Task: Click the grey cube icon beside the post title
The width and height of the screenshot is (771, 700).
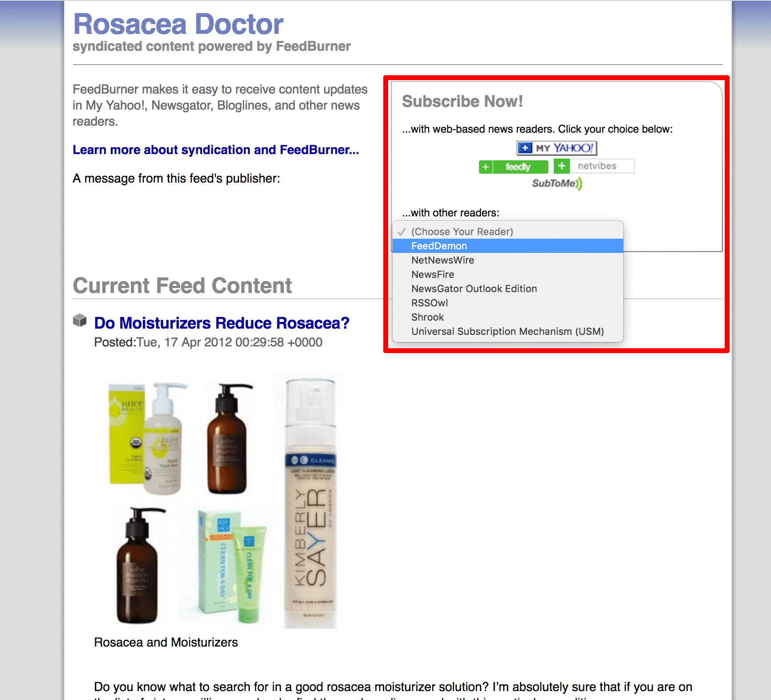Action: [x=80, y=320]
